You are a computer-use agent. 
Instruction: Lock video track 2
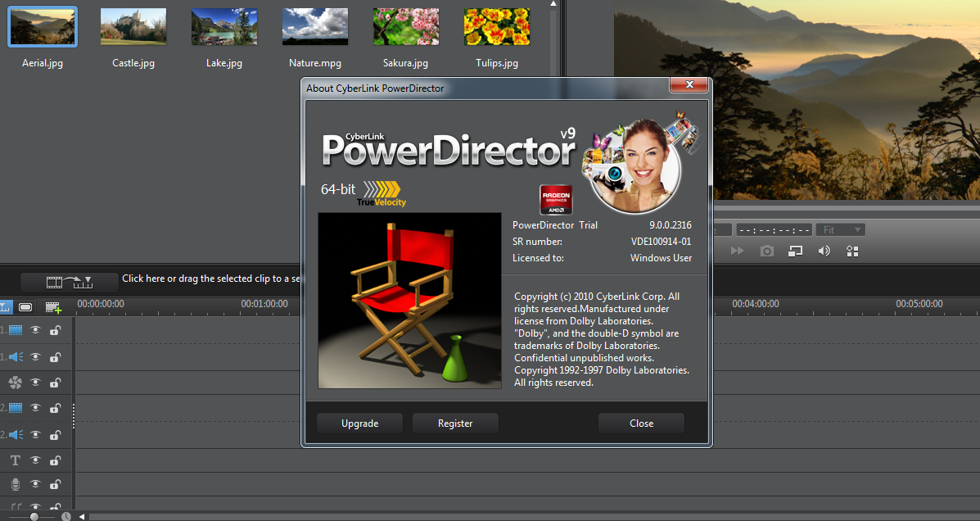click(x=55, y=408)
